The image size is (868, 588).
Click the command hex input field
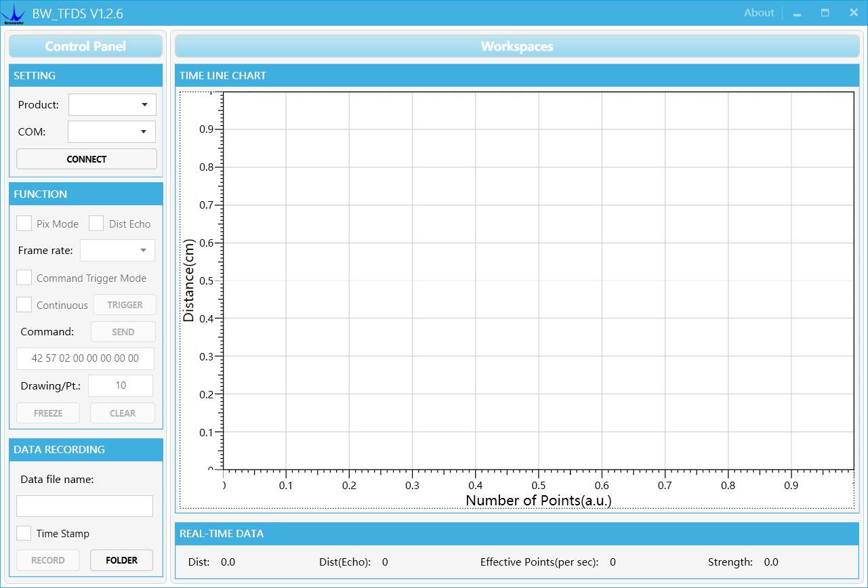pyautogui.click(x=85, y=358)
